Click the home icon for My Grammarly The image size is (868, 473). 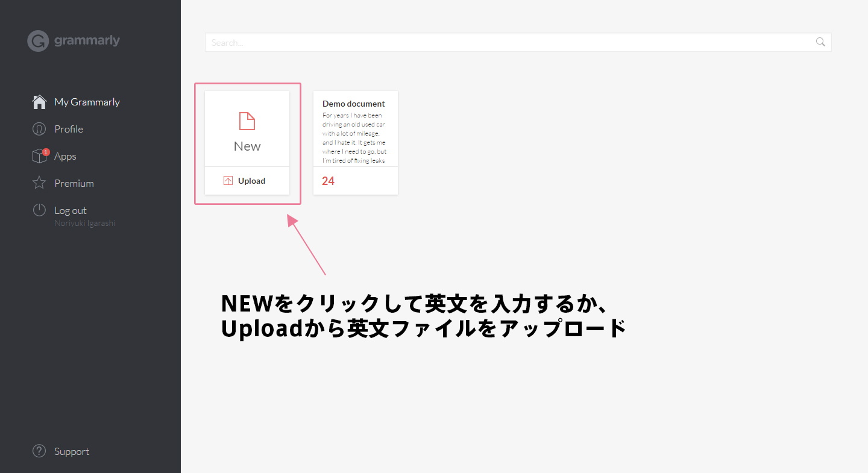pos(39,102)
